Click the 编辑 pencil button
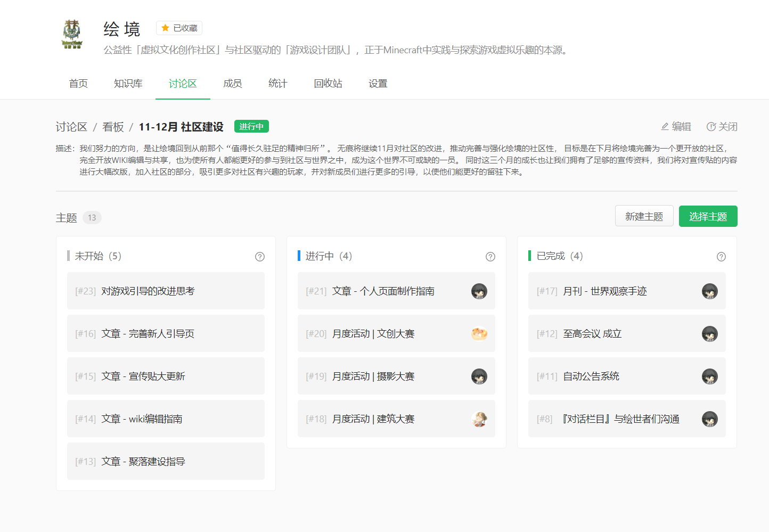Screen dimensions: 769x532 (676, 126)
